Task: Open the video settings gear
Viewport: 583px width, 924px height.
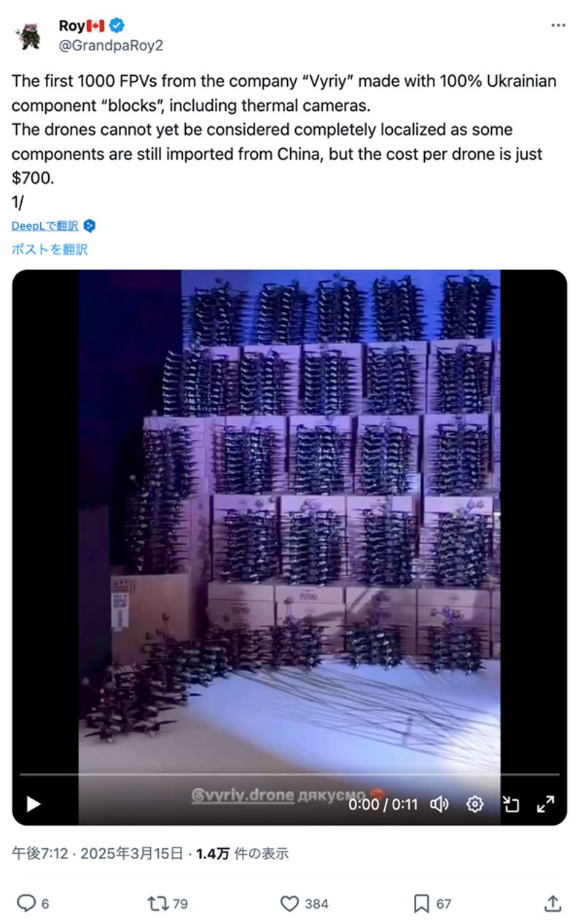Action: [475, 804]
